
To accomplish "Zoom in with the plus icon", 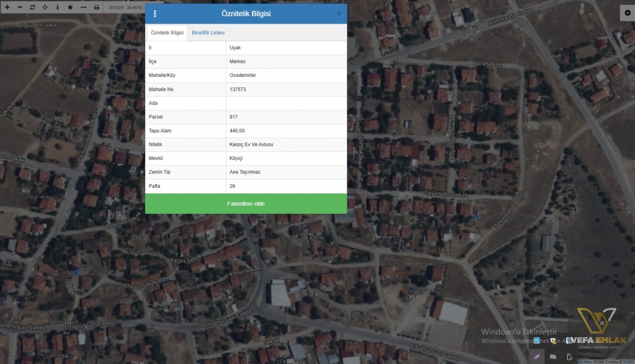I will (7, 7).
